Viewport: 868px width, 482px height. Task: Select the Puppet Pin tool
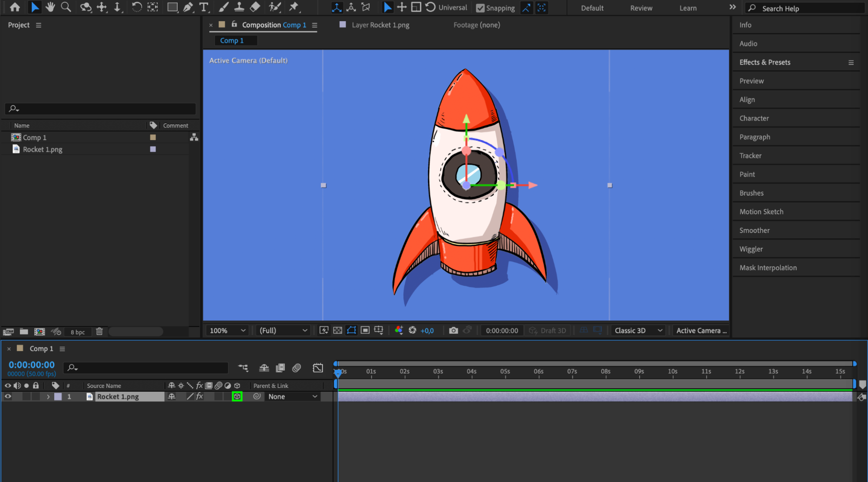[294, 7]
